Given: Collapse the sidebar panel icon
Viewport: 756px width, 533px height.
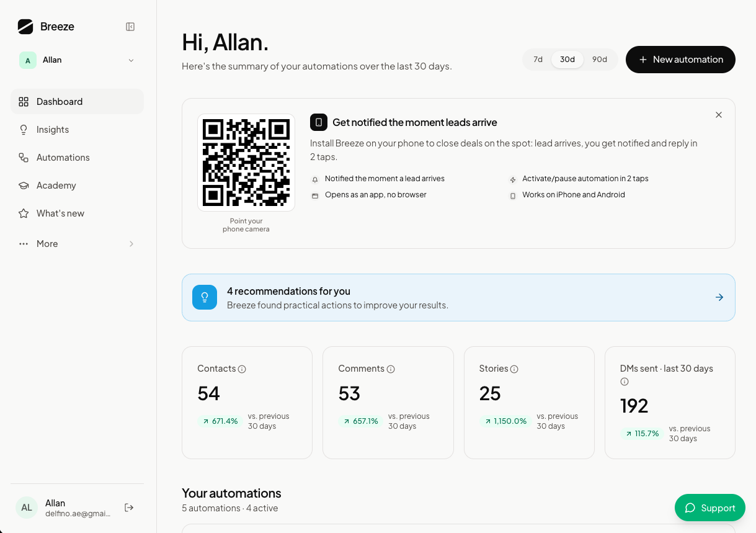Looking at the screenshot, I should point(130,27).
